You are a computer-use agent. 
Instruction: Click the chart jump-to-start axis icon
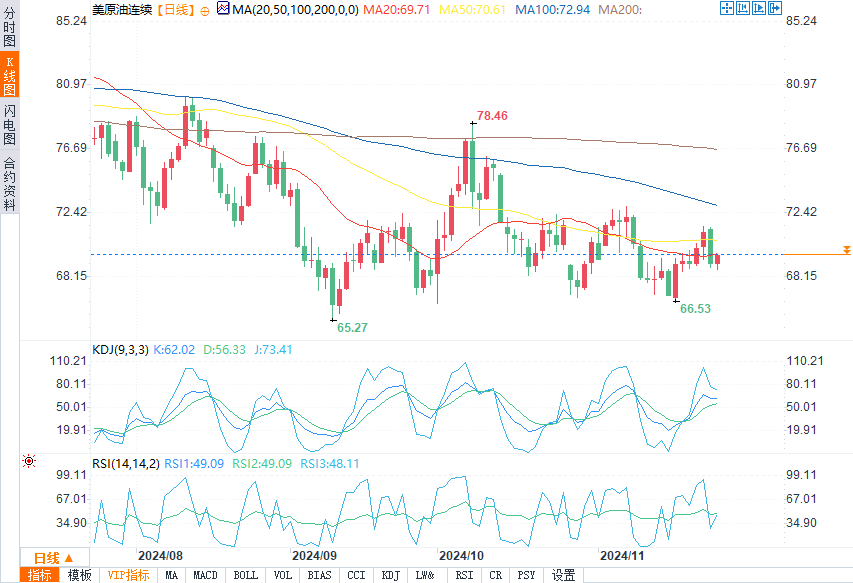point(743,8)
